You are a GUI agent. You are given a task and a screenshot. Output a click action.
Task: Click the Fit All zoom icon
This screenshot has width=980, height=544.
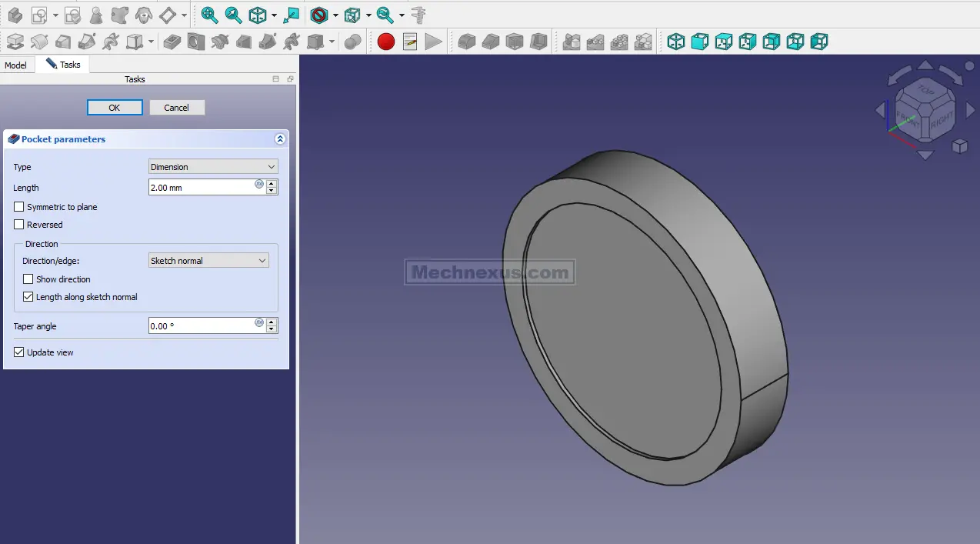tap(209, 15)
